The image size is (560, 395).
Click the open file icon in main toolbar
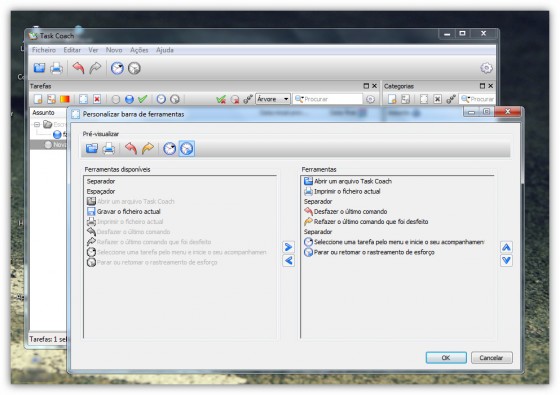(39, 68)
